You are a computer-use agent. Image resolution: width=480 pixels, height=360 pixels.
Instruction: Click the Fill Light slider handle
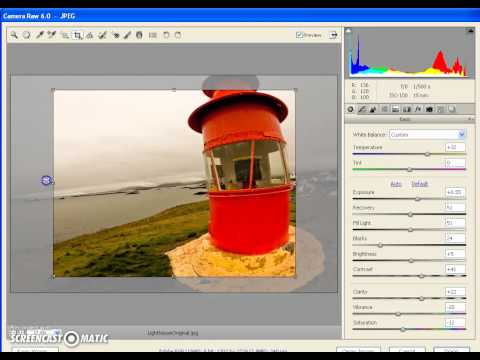click(410, 230)
